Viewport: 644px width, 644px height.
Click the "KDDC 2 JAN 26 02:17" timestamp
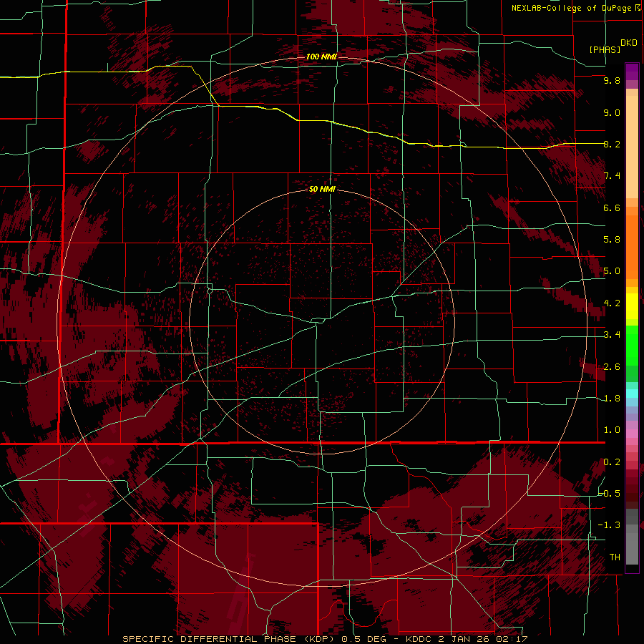pos(467,639)
